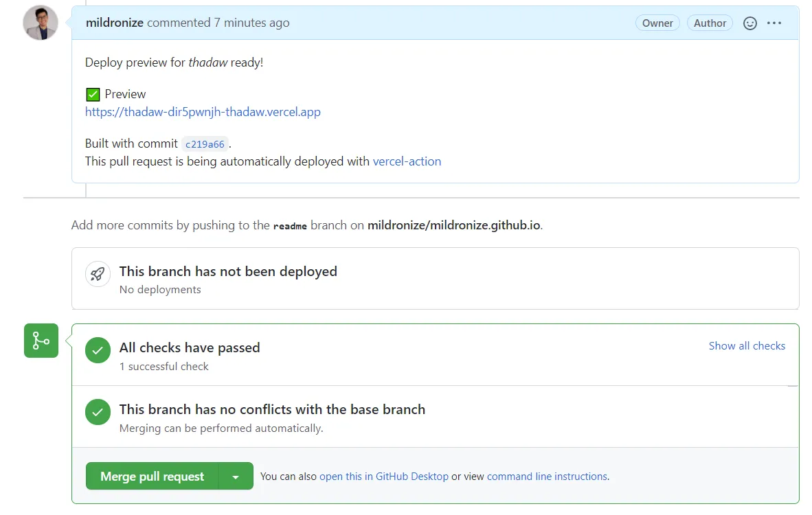Click the green checkmark beside no conflicts message
The width and height of the screenshot is (812, 515).
98,412
